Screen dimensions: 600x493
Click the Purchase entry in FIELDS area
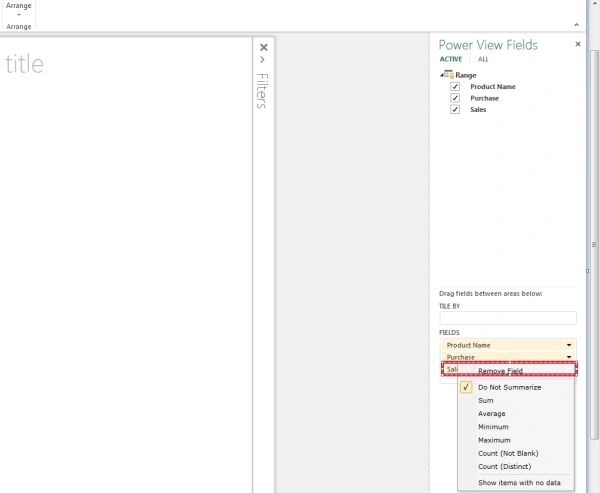coord(508,357)
